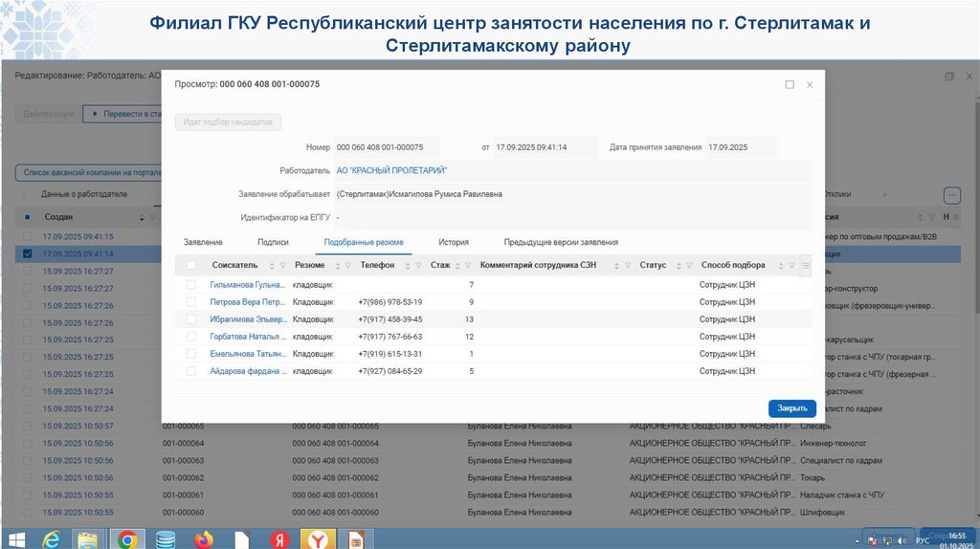Check the Гильманова Гульна row
Image resolution: width=980 pixels, height=549 pixels.
point(191,285)
